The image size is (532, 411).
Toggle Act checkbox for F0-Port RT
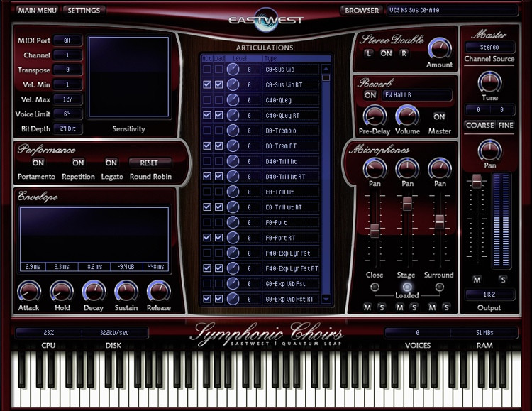click(206, 237)
